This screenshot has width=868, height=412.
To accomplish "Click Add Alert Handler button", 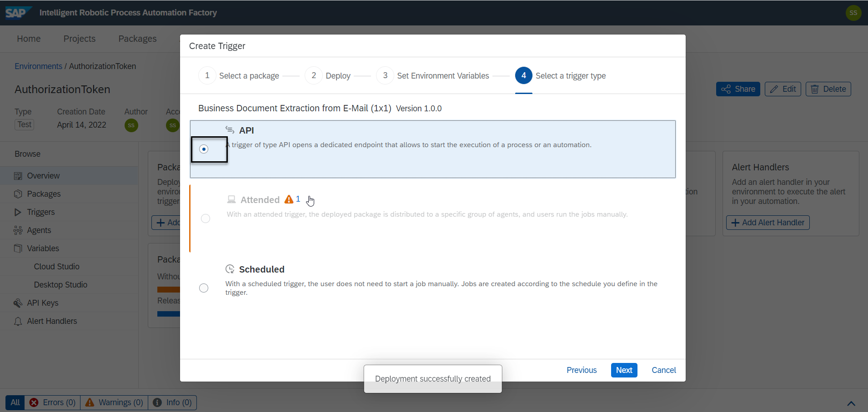I will tap(768, 223).
